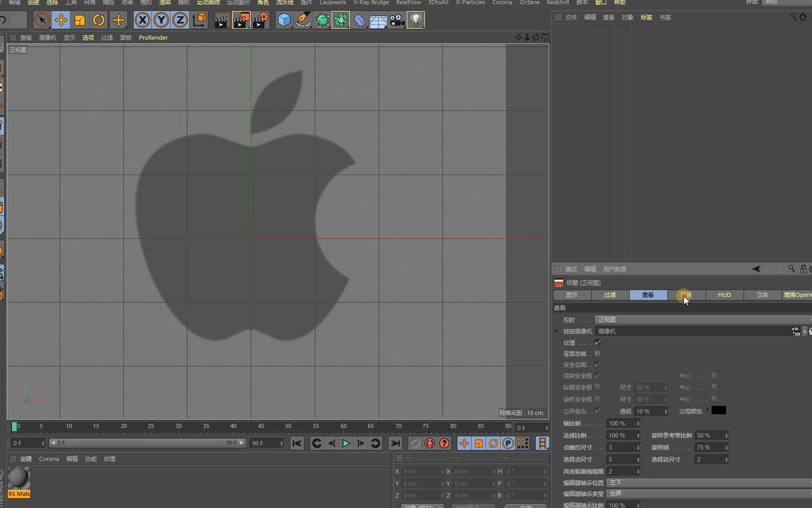This screenshot has height=508, width=812.
Task: Step to next frame
Action: click(360, 443)
